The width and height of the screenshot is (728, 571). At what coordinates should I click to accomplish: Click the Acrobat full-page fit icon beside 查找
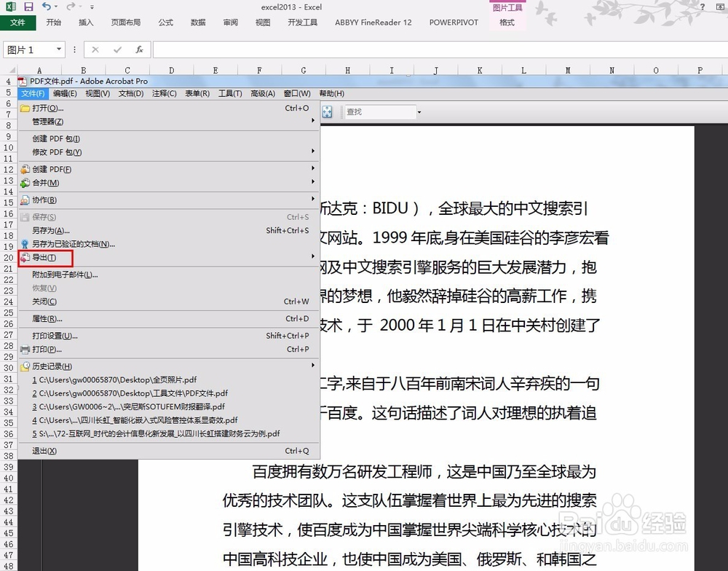[x=328, y=111]
